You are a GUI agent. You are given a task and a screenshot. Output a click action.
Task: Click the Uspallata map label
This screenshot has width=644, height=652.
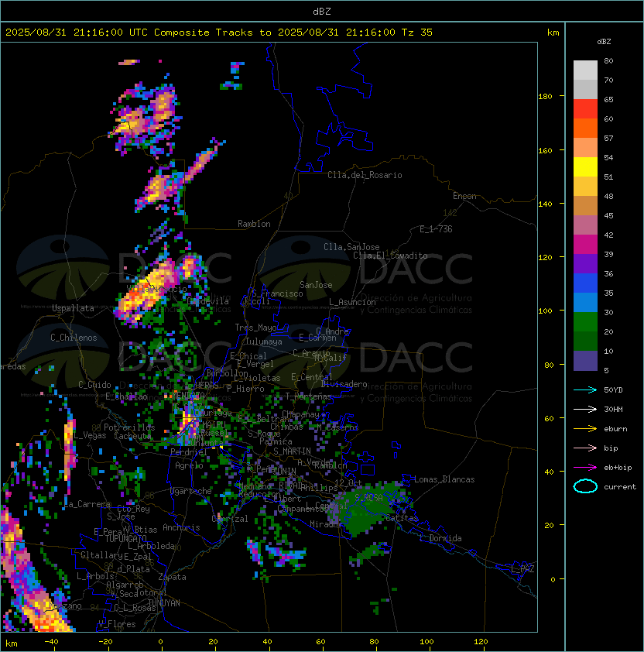click(73, 308)
